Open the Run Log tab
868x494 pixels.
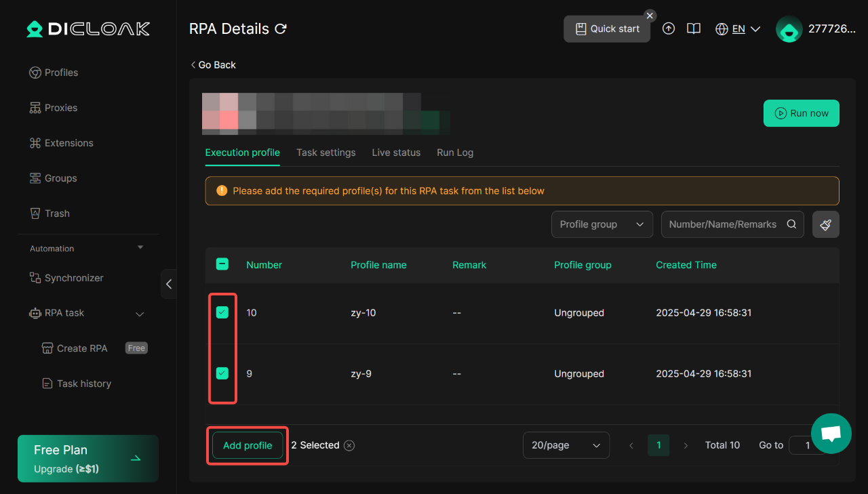455,152
